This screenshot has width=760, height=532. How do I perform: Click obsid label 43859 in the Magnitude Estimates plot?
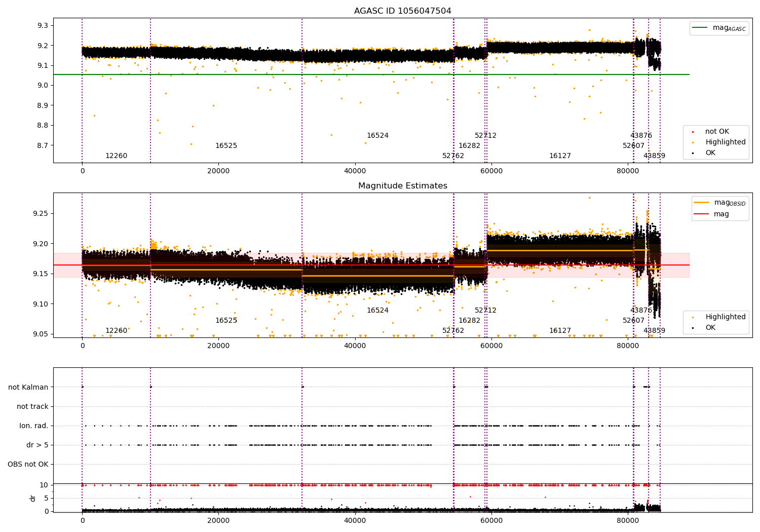(x=654, y=331)
